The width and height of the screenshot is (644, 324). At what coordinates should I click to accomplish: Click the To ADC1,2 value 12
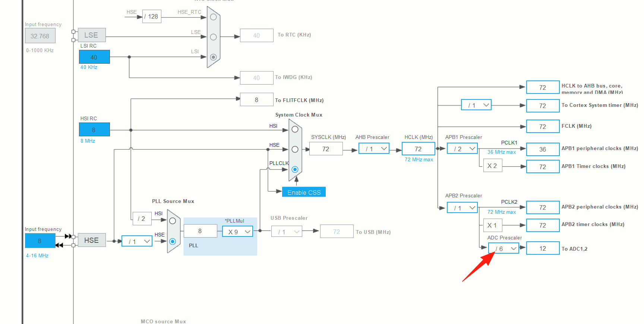543,248
